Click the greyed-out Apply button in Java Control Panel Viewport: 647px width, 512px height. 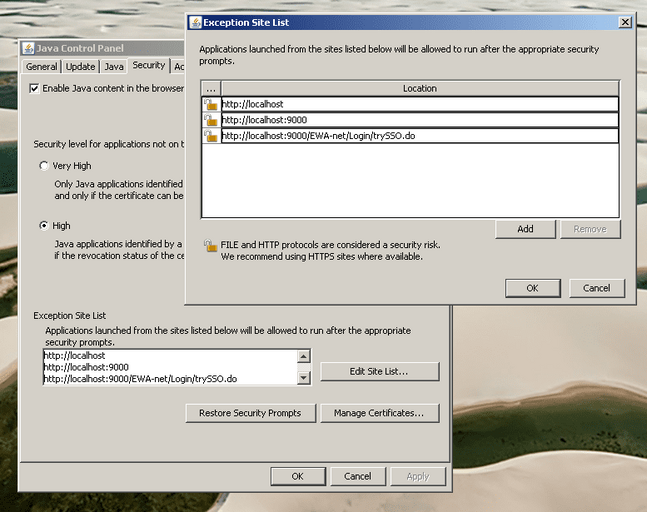pos(418,476)
